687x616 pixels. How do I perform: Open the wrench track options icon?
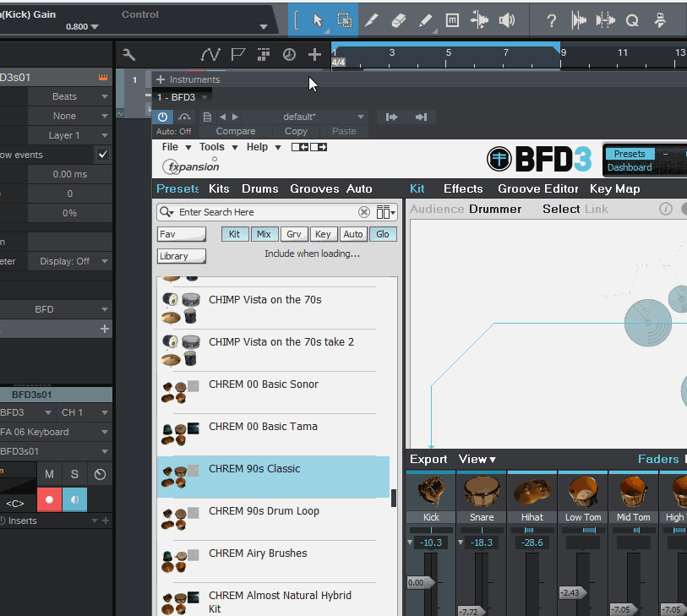[128, 55]
